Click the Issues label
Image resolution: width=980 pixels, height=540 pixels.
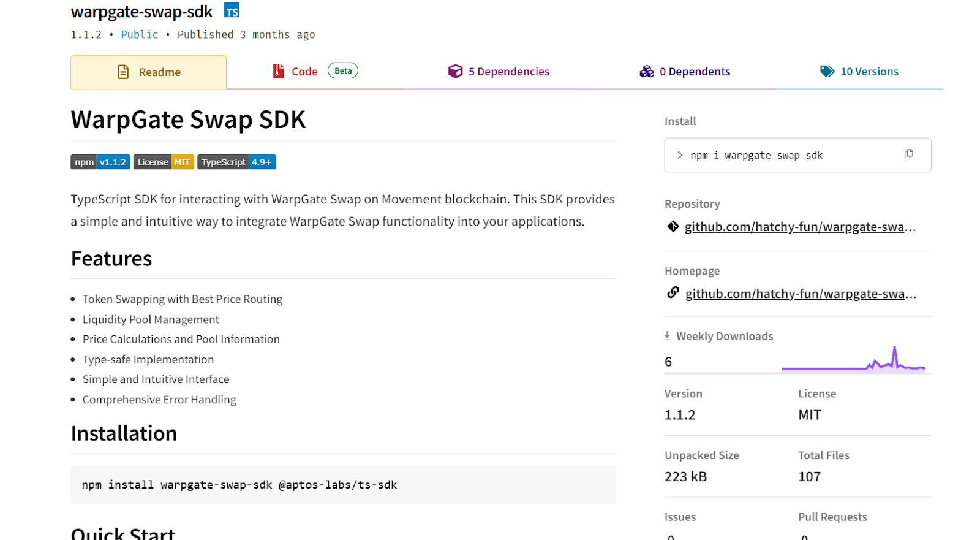click(x=680, y=517)
